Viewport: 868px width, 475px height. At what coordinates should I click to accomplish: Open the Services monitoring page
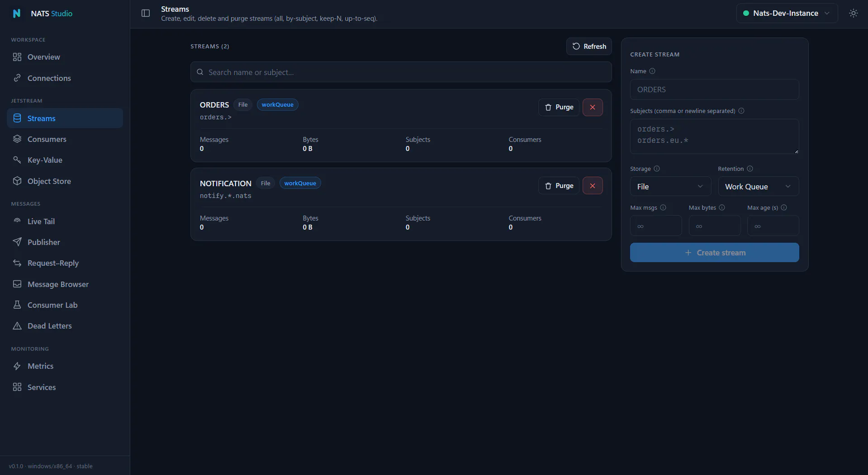pyautogui.click(x=65, y=387)
